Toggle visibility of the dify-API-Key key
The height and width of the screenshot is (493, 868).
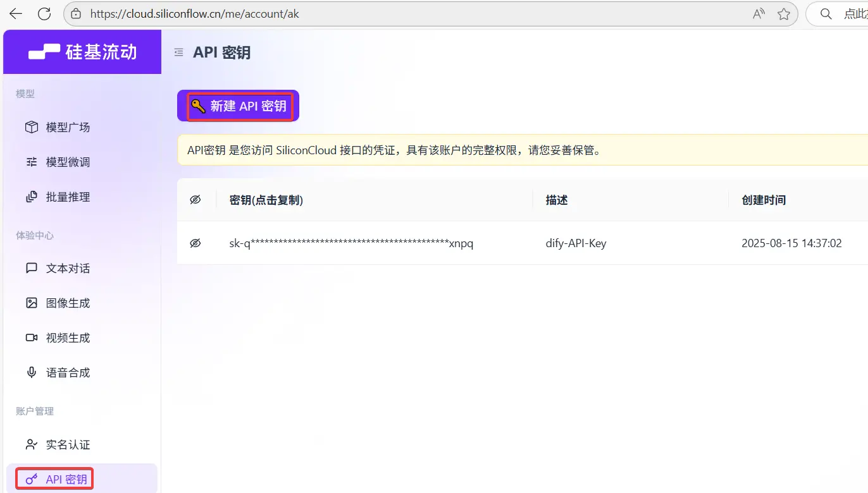tap(195, 243)
